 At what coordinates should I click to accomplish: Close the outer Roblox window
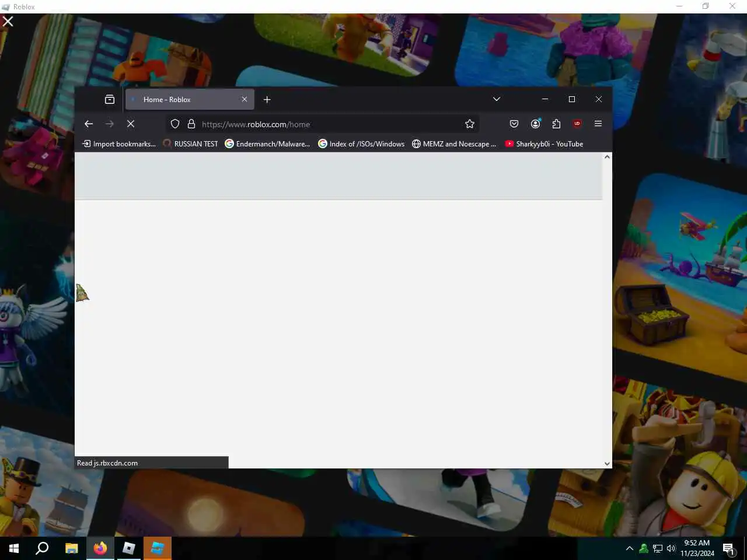[732, 6]
